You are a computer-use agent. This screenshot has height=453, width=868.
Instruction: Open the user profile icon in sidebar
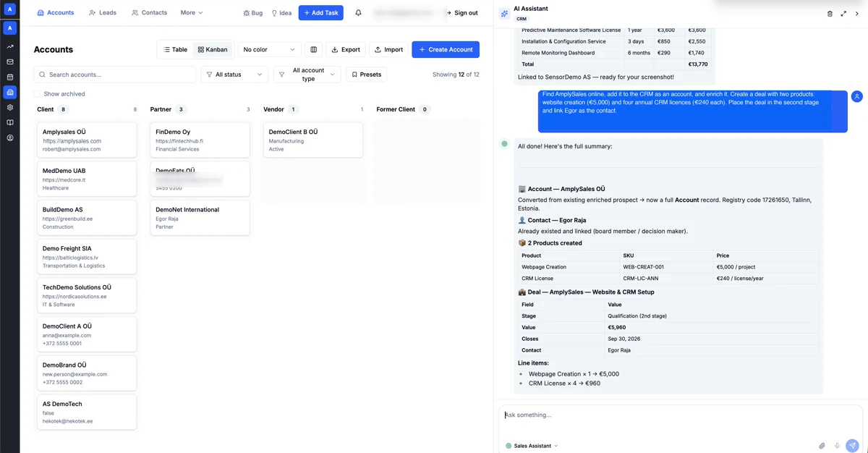(10, 137)
